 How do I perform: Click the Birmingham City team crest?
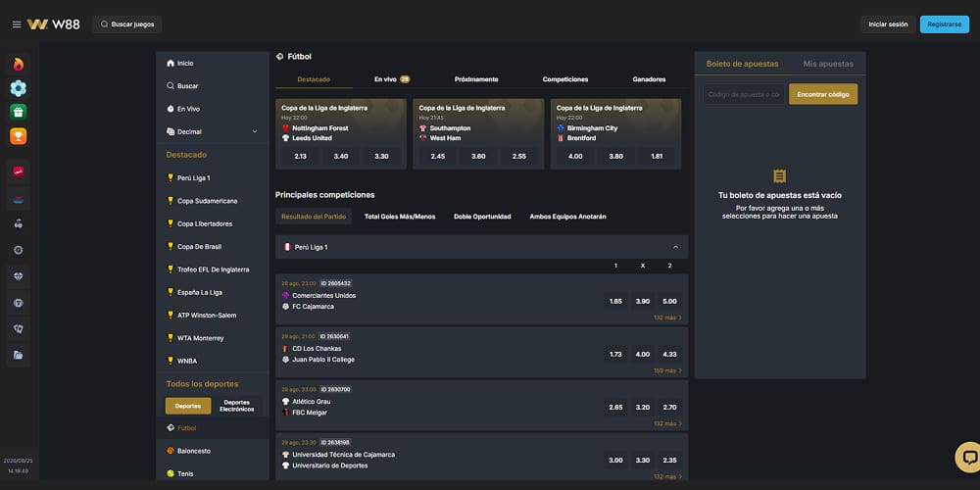coord(561,128)
